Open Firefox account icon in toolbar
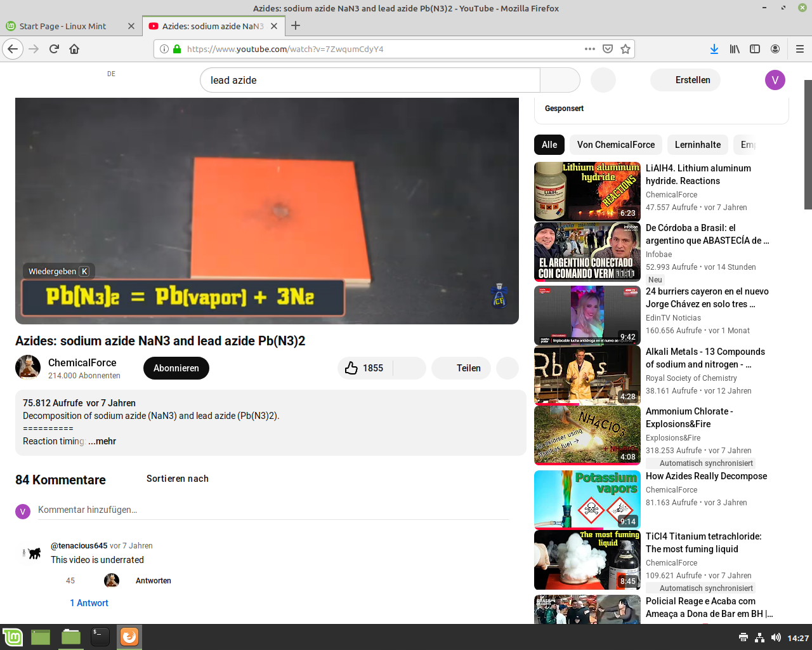This screenshot has height=650, width=812. click(775, 49)
